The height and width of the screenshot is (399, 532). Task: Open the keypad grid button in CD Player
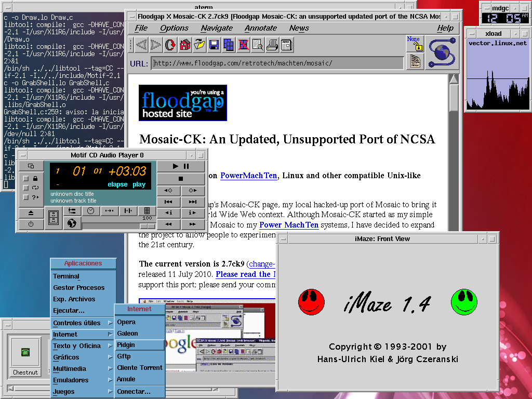[x=147, y=211]
